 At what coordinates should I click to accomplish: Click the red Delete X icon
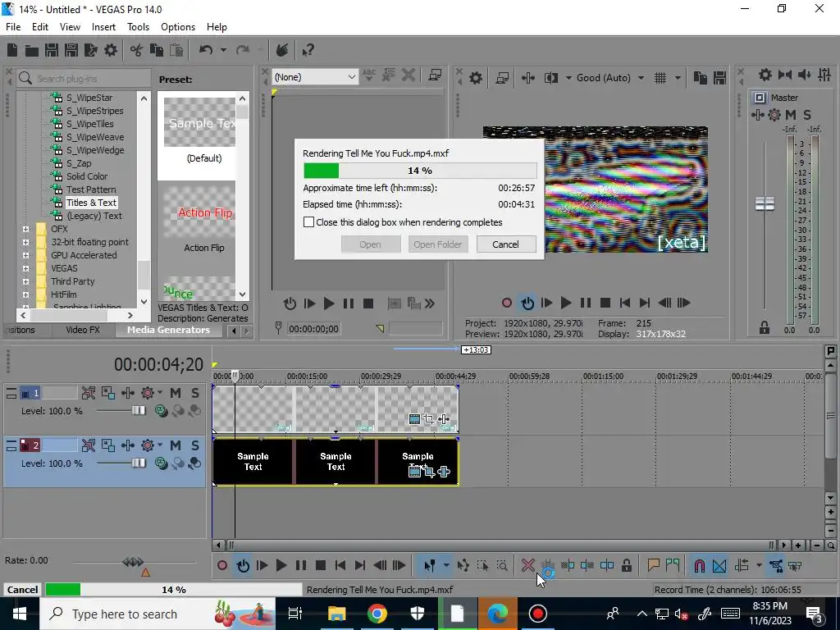527,565
